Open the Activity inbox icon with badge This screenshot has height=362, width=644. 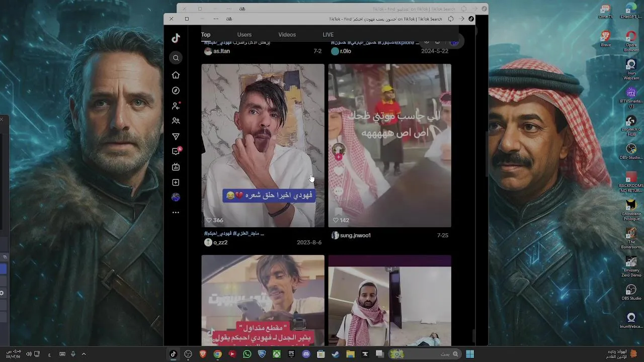(x=176, y=151)
